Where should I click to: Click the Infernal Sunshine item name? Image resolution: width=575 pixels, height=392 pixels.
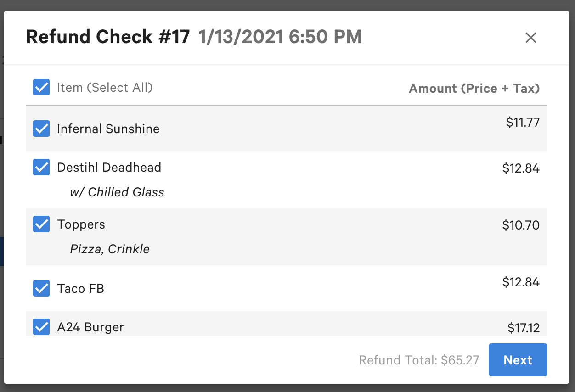point(108,129)
